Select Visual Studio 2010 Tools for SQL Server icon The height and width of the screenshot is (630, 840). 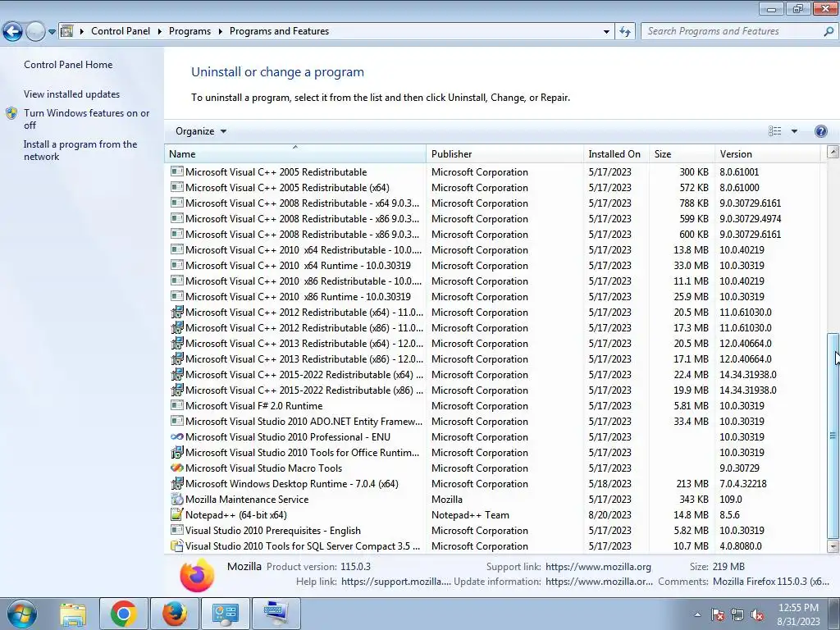(177, 546)
